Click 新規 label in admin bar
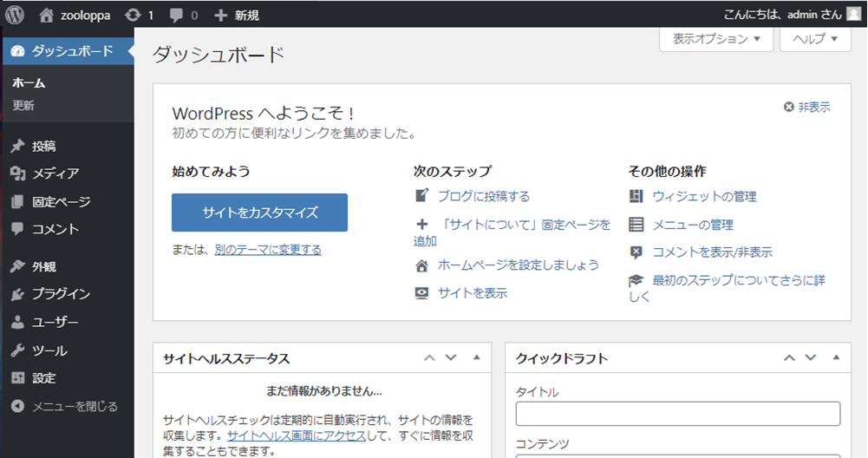 coord(246,16)
